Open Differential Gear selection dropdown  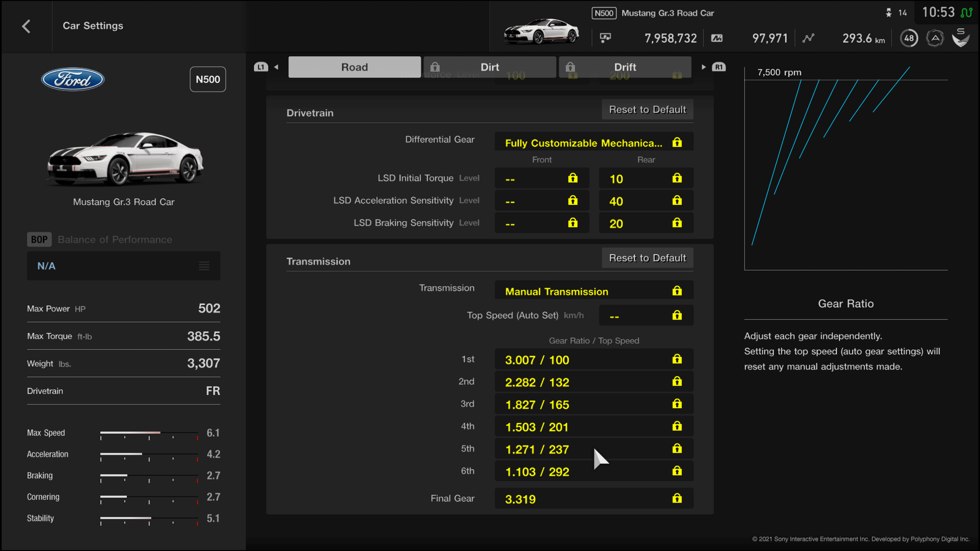pyautogui.click(x=594, y=142)
